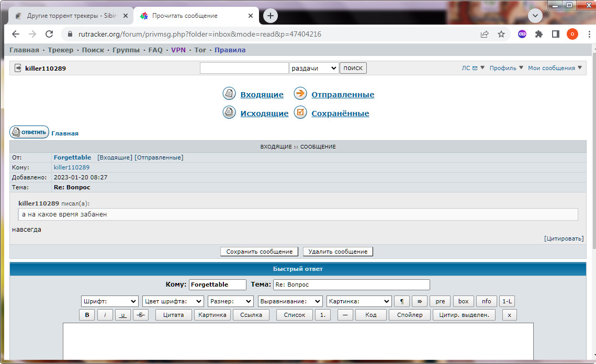Click the Saved (Сохранённые) checkmark icon
This screenshot has height=364, width=596.
300,112
